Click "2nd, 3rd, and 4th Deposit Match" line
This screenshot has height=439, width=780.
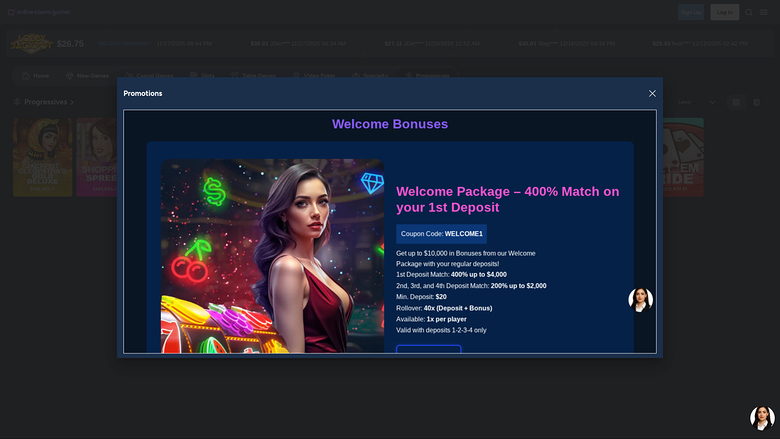pos(471,286)
